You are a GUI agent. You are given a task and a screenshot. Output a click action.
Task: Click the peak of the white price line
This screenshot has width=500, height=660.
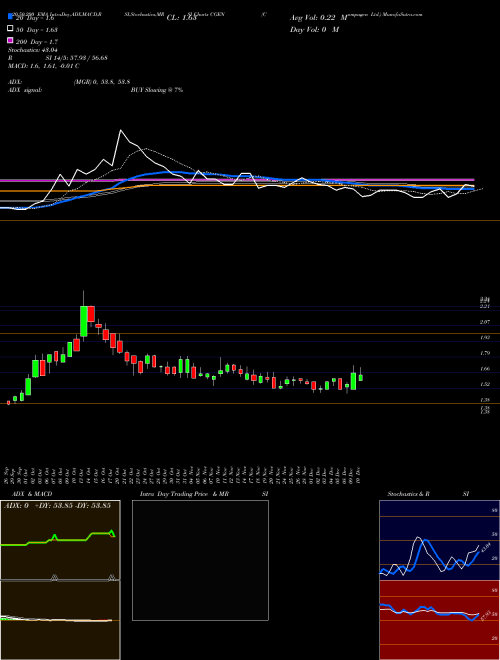click(x=121, y=130)
